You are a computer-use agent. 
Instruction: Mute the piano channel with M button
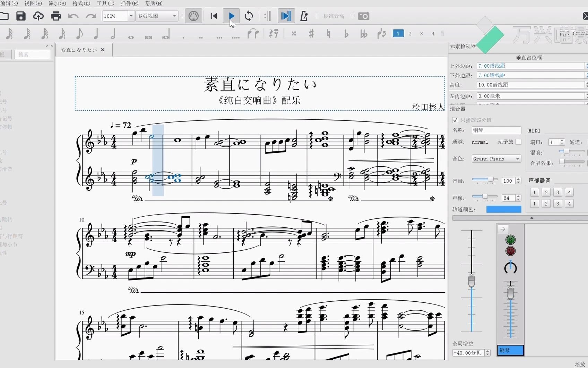(510, 251)
